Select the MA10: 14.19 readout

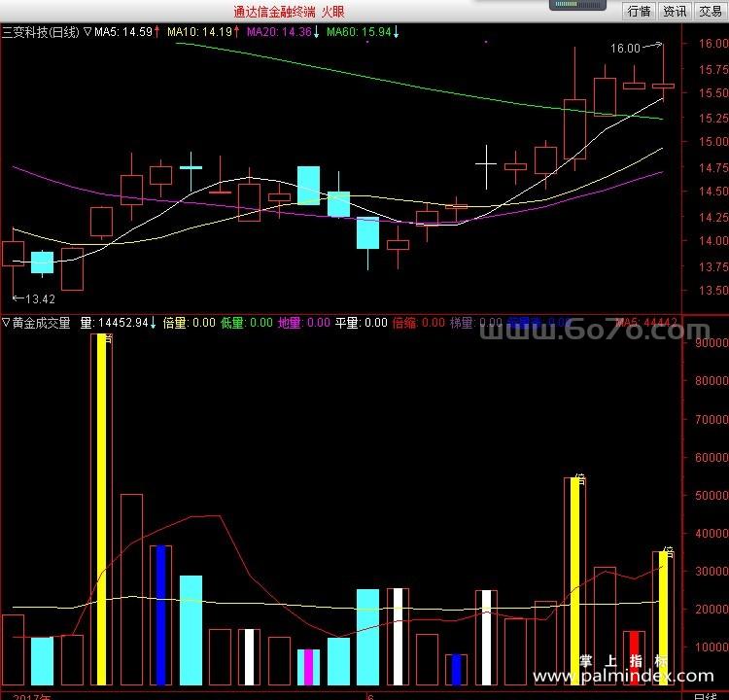(203, 32)
